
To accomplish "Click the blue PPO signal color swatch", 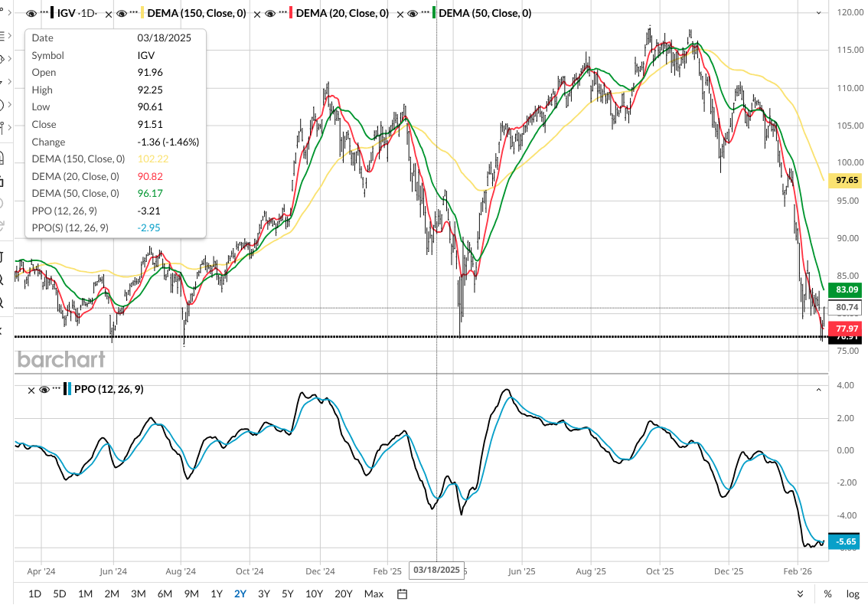I will tap(69, 389).
